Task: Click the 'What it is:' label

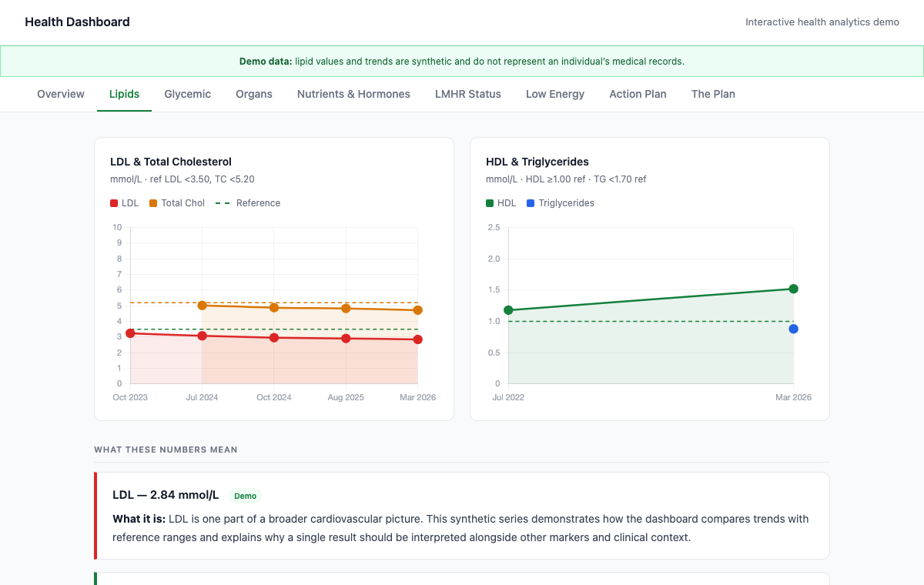Action: coord(139,519)
